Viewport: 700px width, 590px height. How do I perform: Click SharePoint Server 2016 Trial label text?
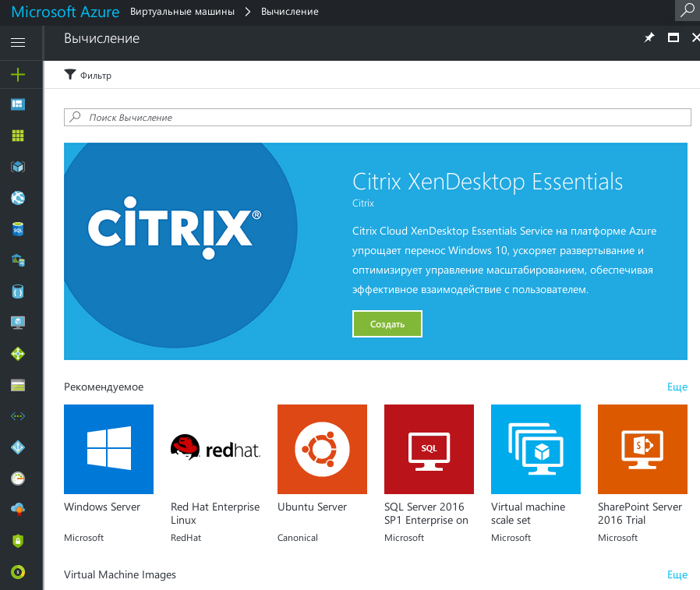640,514
